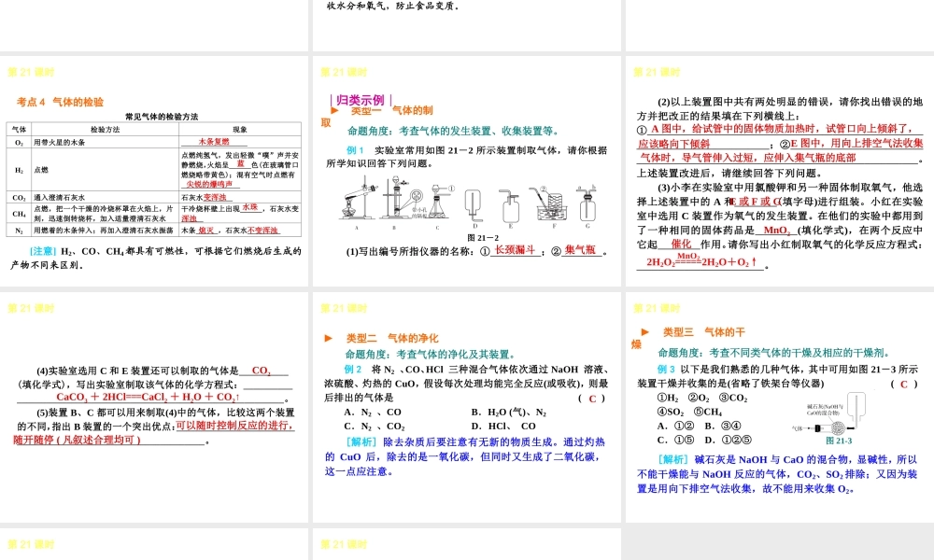The image size is (934, 560).
Task: Click the red answer MnO2 (填化学式)
Action: (777, 231)
